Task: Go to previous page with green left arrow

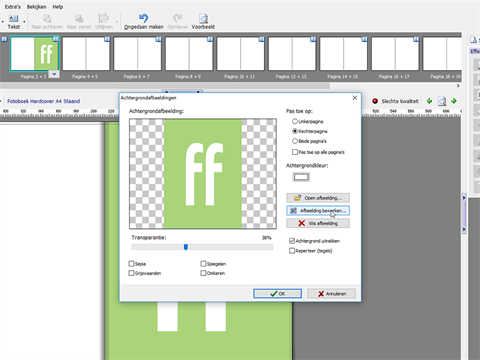Action: pos(429,101)
